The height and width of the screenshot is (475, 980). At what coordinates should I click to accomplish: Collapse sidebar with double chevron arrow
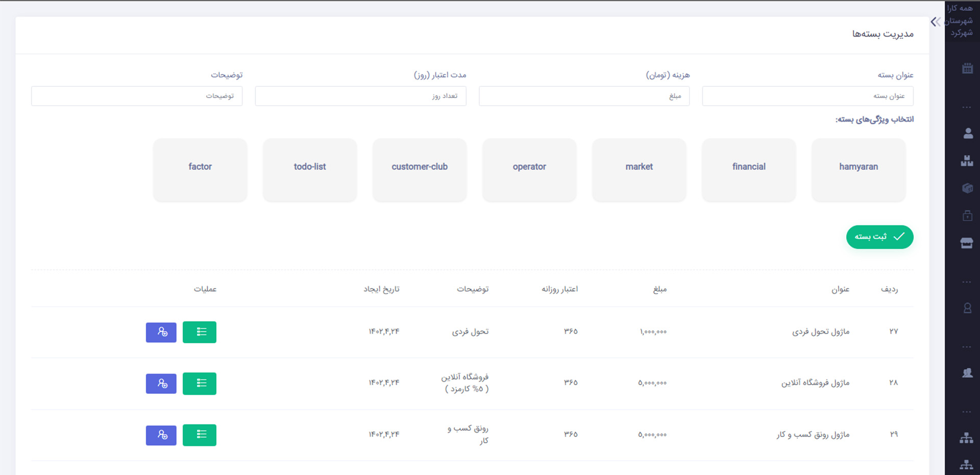pos(935,22)
